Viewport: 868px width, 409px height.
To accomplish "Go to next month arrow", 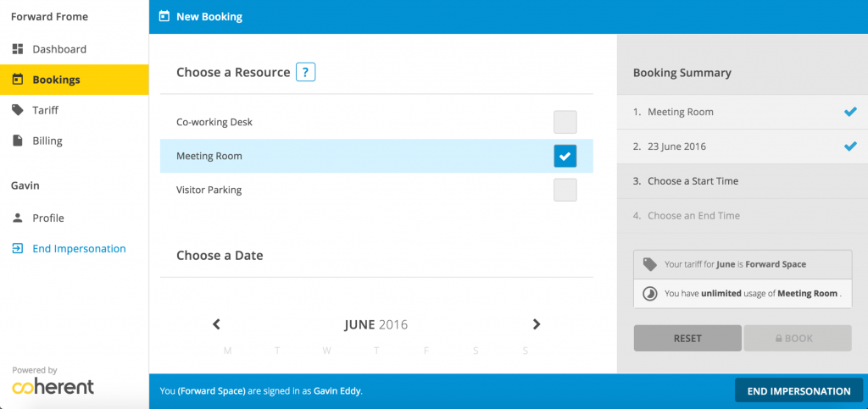I will pyautogui.click(x=536, y=323).
